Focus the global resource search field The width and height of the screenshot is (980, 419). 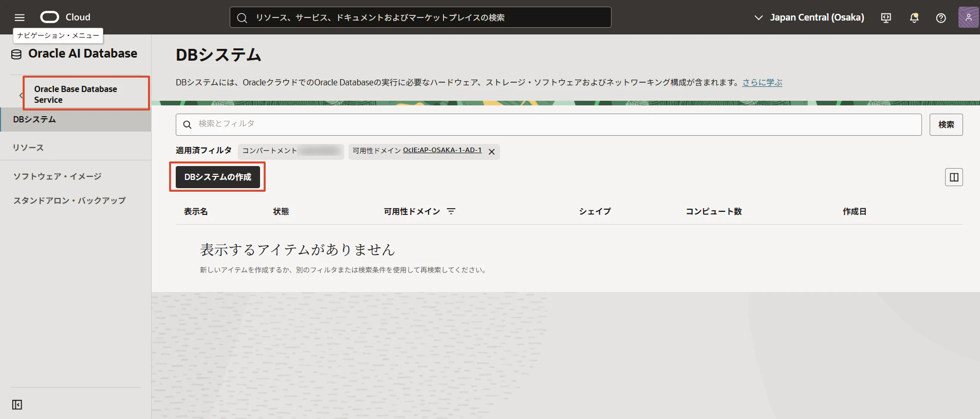pyautogui.click(x=420, y=17)
